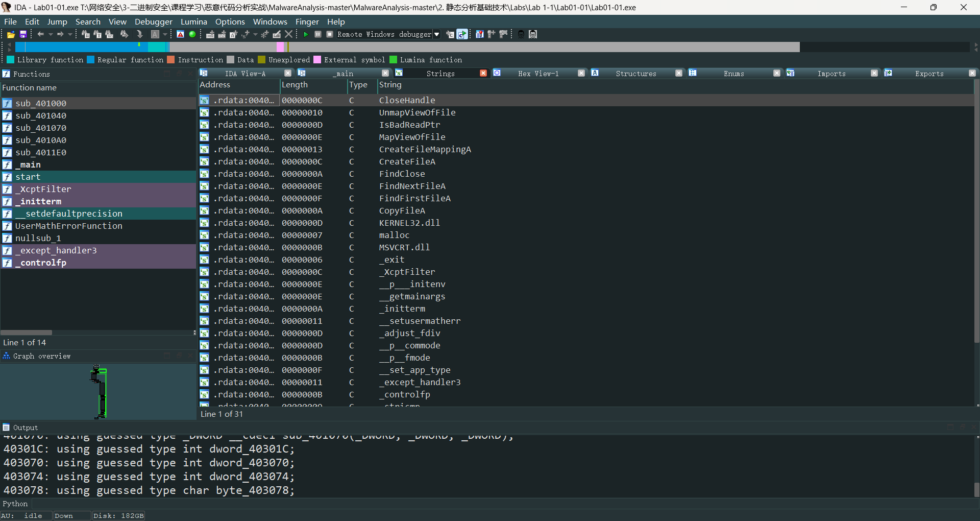The width and height of the screenshot is (980, 521).
Task: Click the binary search toolbar icon
Action: click(109, 34)
